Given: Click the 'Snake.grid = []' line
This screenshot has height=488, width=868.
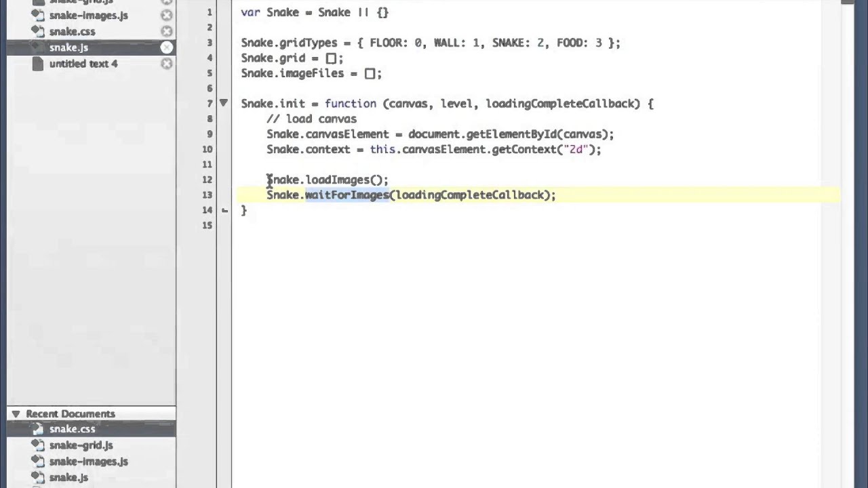Looking at the screenshot, I should click(x=292, y=58).
